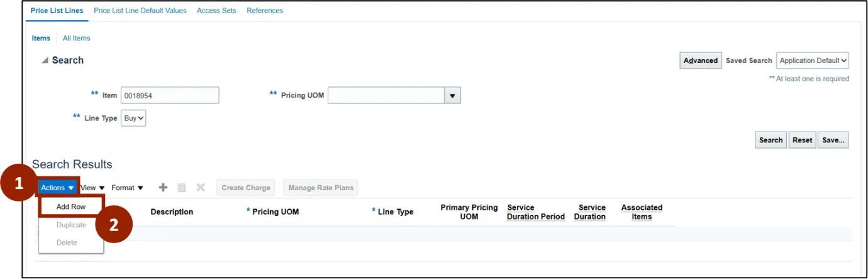Click the Primary Pricing UOM column header
868x279 pixels.
[469, 212]
